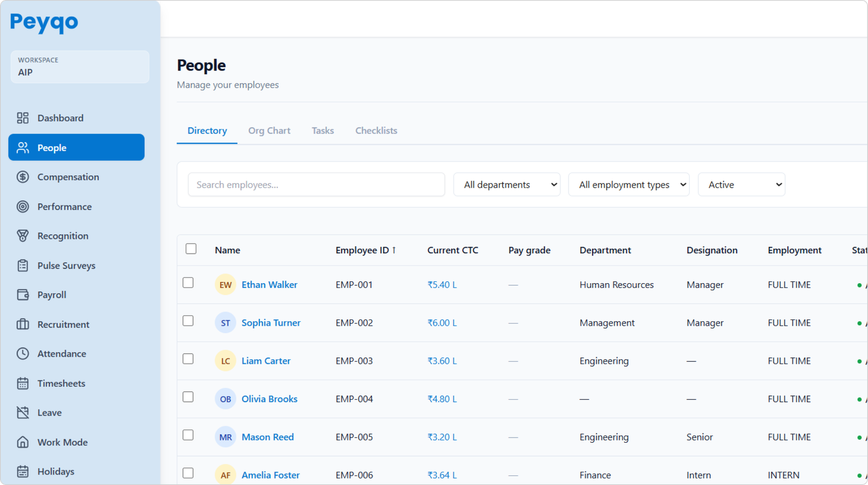Click the Recruitment briefcase icon
The height and width of the screenshot is (485, 868).
(x=23, y=324)
